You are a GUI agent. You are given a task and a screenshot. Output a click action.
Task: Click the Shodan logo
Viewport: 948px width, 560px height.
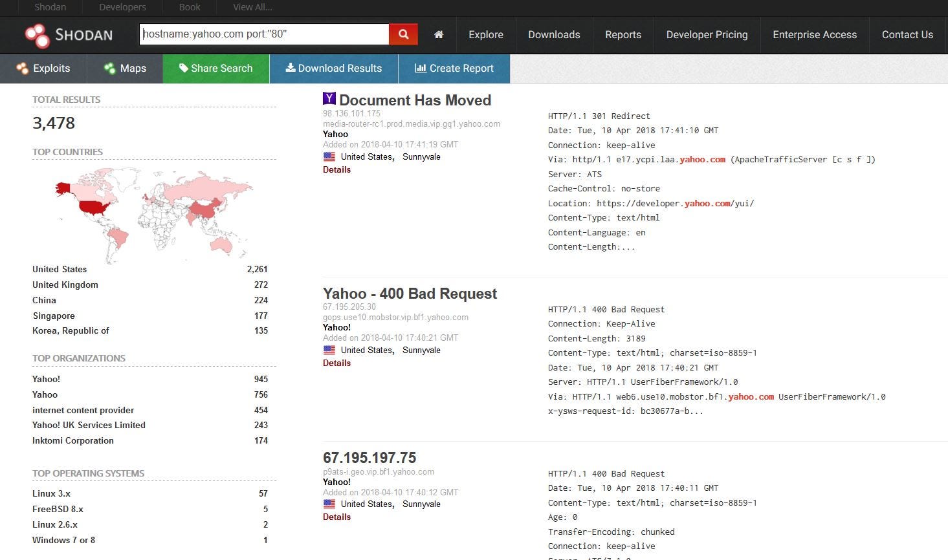pos(69,35)
